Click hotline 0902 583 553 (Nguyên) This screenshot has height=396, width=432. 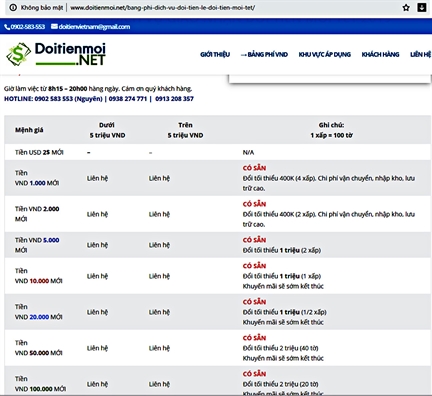(68, 99)
